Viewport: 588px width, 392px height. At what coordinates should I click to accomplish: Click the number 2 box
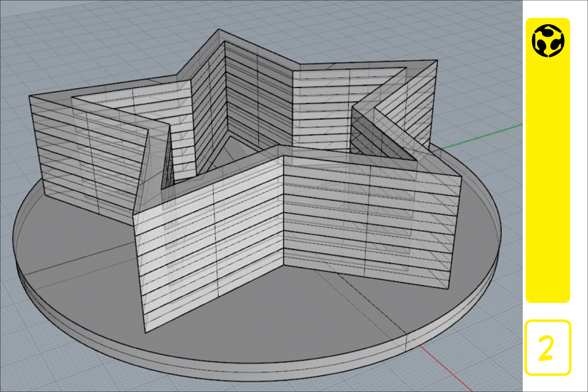pyautogui.click(x=547, y=347)
